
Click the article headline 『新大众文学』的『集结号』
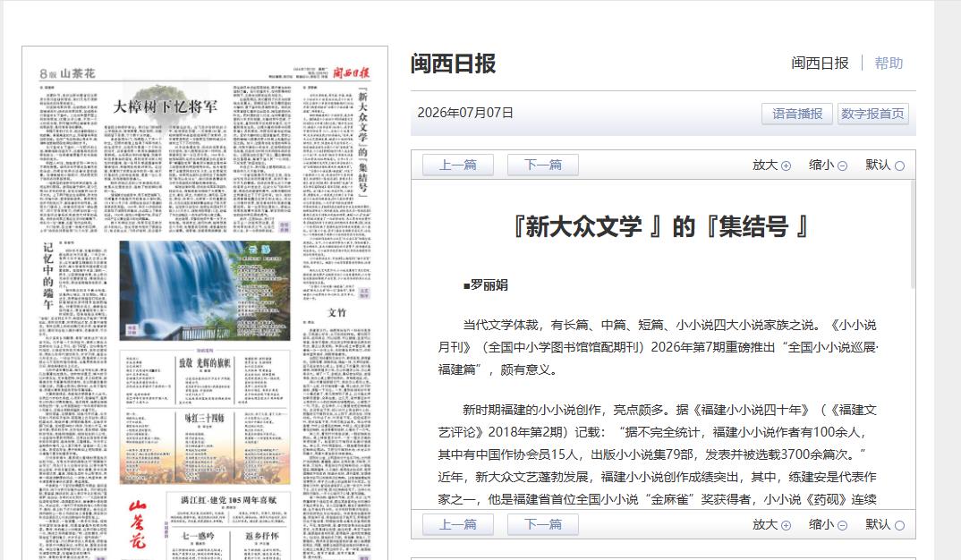tap(660, 226)
